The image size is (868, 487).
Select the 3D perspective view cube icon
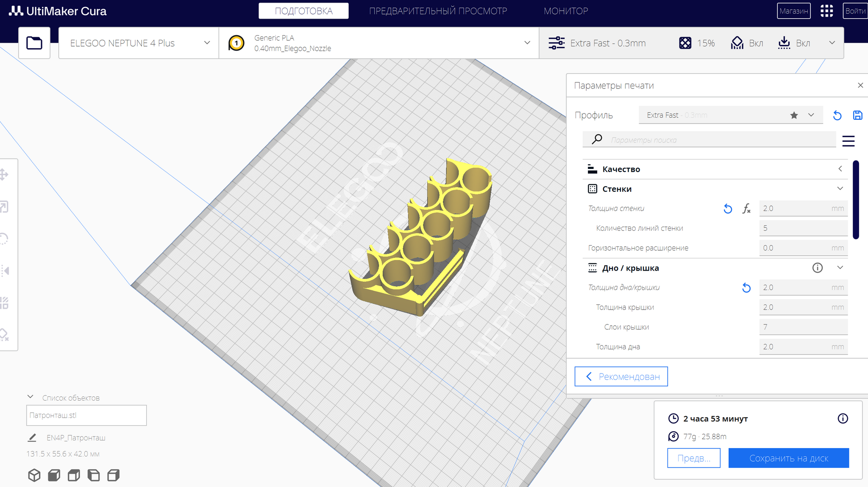pos(34,475)
